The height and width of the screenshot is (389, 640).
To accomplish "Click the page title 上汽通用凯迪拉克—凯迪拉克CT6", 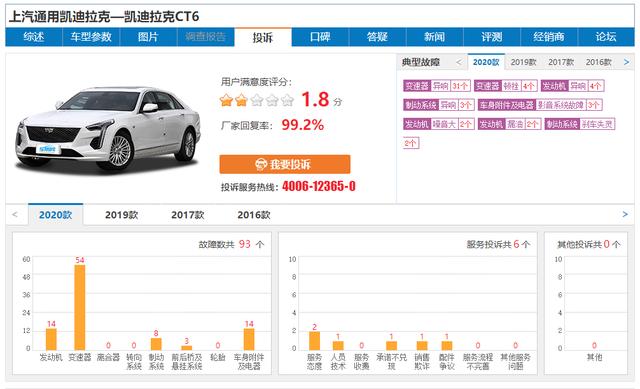I will [x=104, y=16].
